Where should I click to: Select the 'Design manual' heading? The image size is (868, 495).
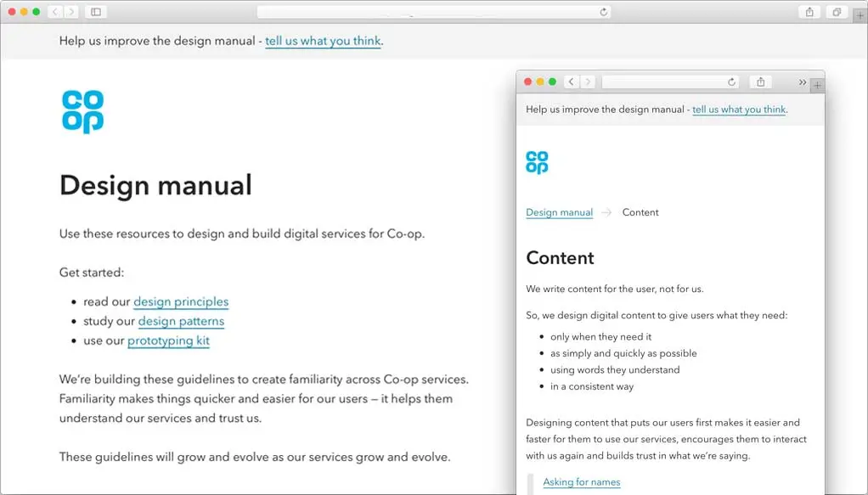155,185
